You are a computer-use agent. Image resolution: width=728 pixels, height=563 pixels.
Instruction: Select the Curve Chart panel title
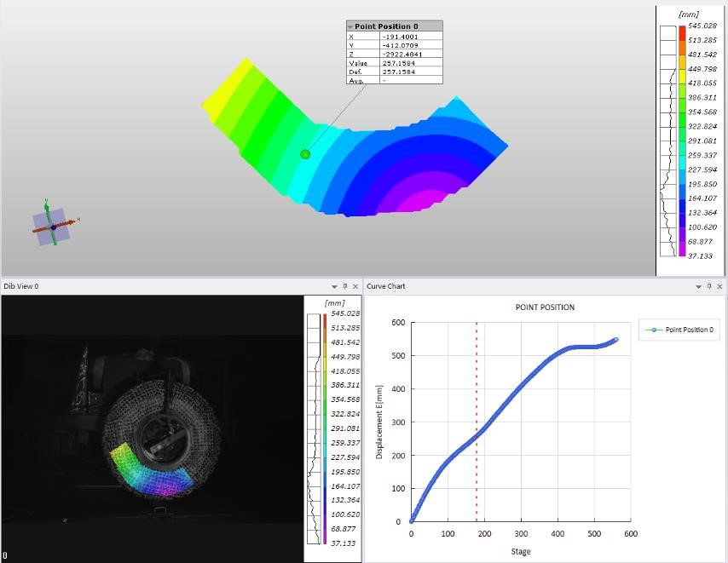coord(385,287)
